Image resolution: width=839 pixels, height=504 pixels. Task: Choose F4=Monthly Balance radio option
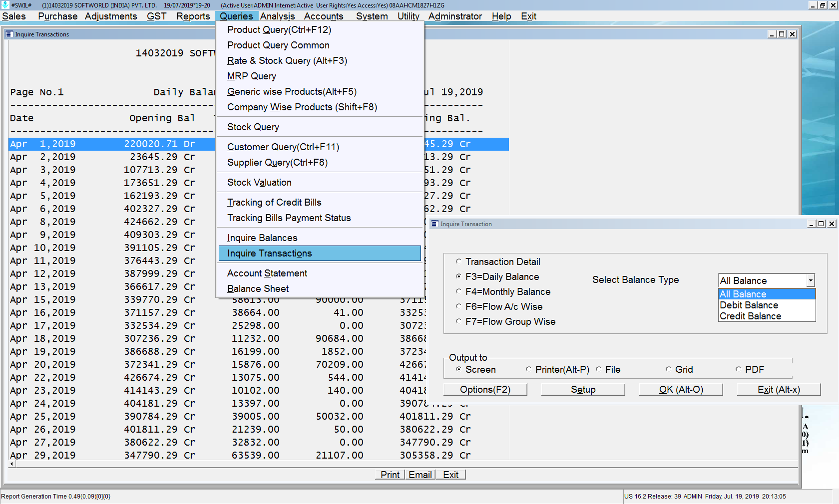(458, 291)
